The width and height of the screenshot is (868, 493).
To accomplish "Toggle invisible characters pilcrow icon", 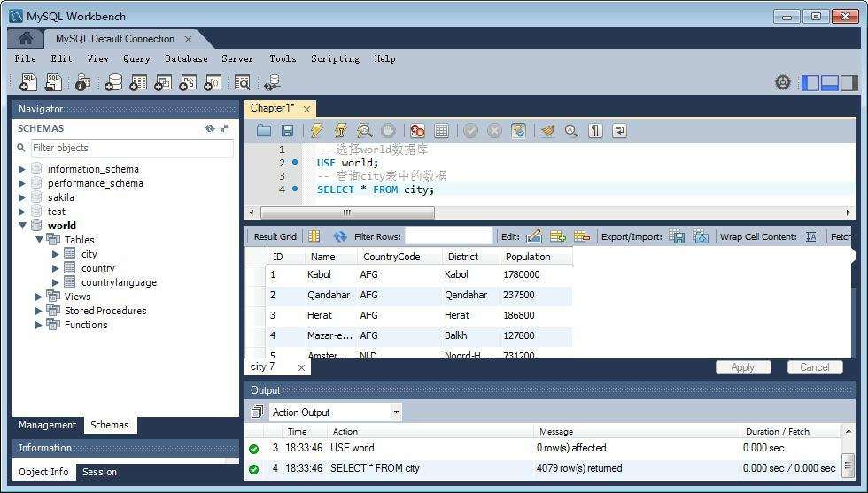I will pyautogui.click(x=595, y=131).
